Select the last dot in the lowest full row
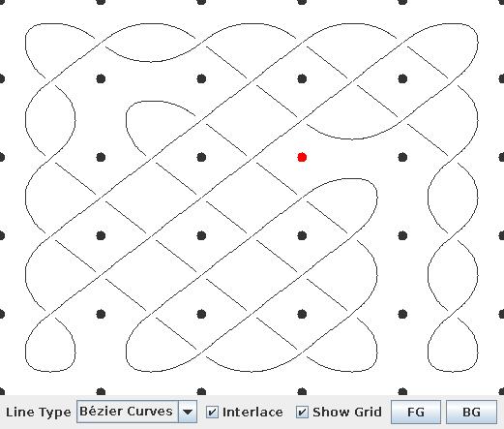Image resolution: width=504 pixels, height=429 pixels. 402,314
